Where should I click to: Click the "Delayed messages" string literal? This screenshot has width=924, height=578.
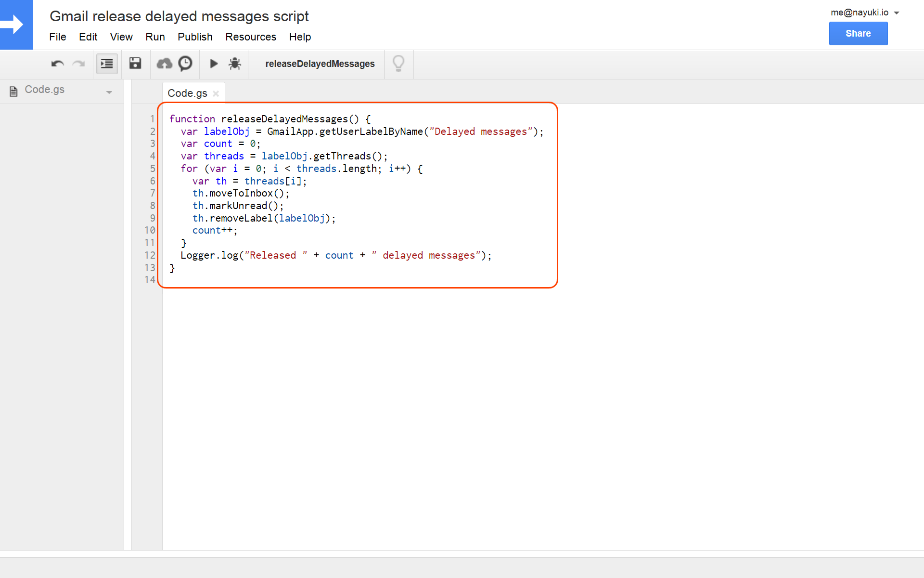pos(481,131)
